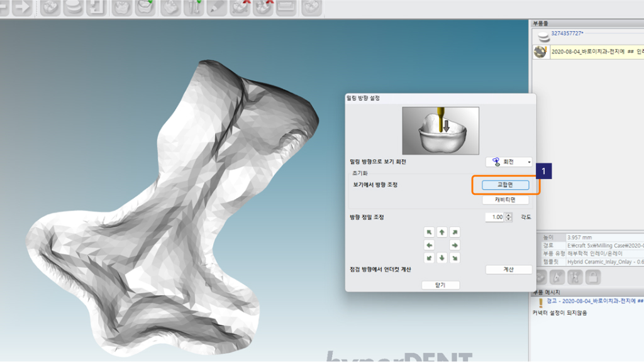Close the dialog with 닫기

[440, 285]
